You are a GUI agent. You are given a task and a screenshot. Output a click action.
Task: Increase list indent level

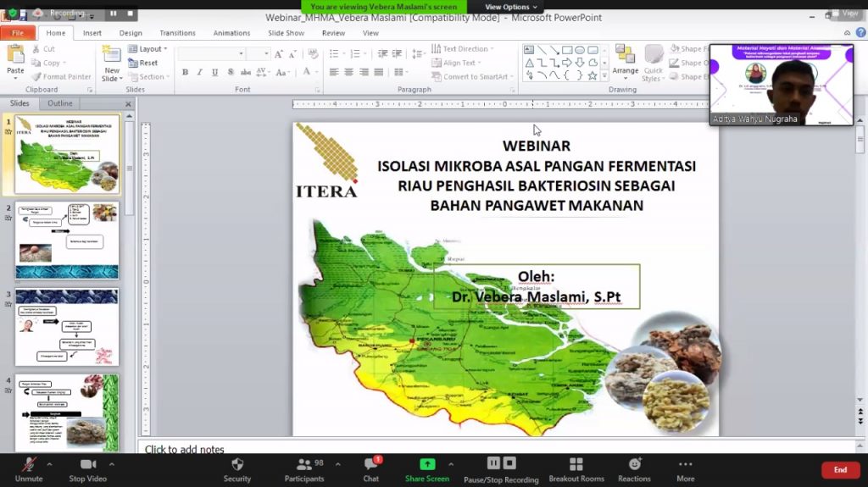tap(397, 53)
